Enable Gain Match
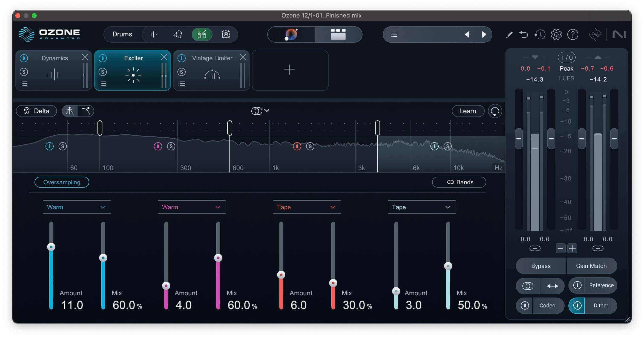 click(591, 266)
